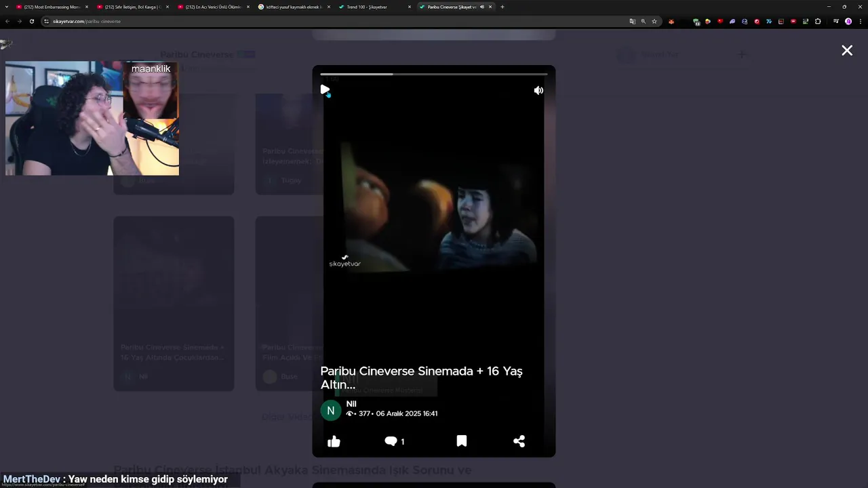Open the title 'Paribu Cineverse Sinemada + 16 Yaş Altın...'

(x=421, y=378)
